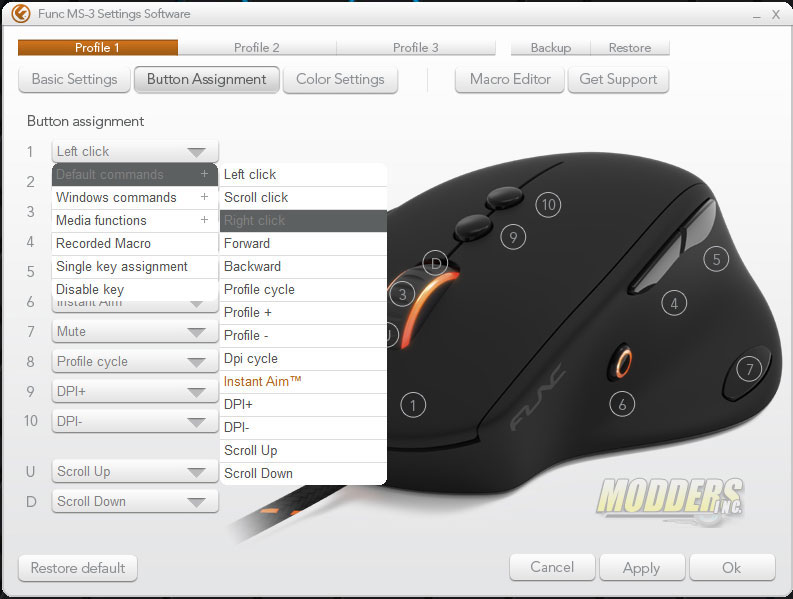Screen dimensions: 793x599
Task: Switch to Profile 3 tab
Action: (416, 48)
